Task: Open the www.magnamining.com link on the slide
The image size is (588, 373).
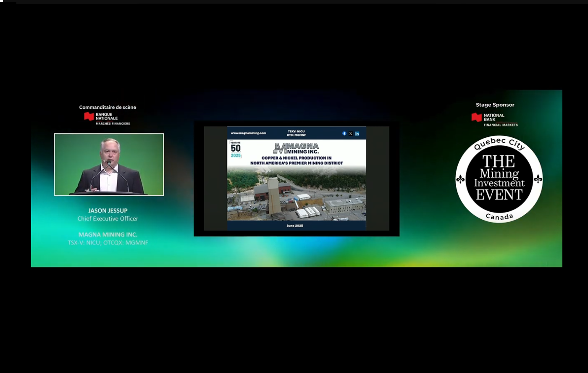Action: 248,133
